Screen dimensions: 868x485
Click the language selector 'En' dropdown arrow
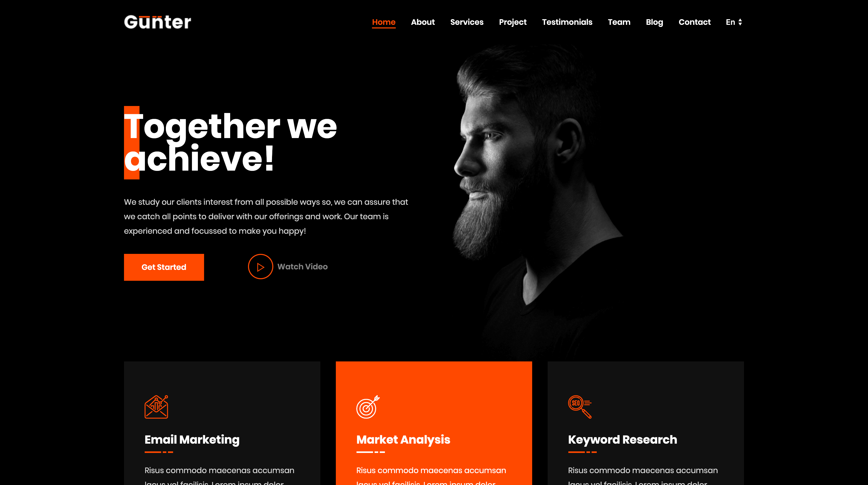point(740,22)
